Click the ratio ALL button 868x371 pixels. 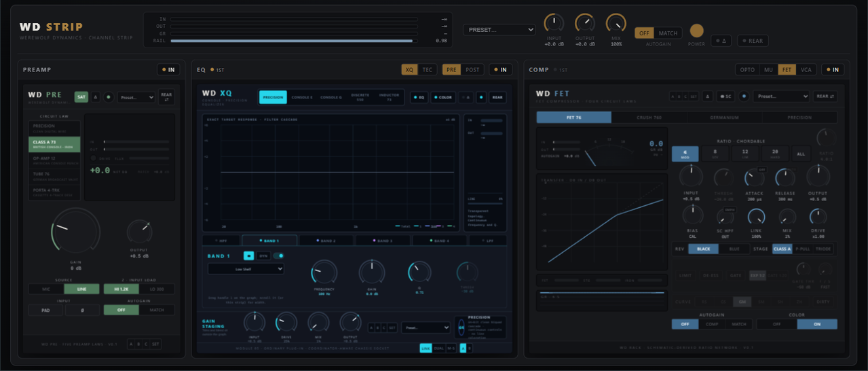801,154
